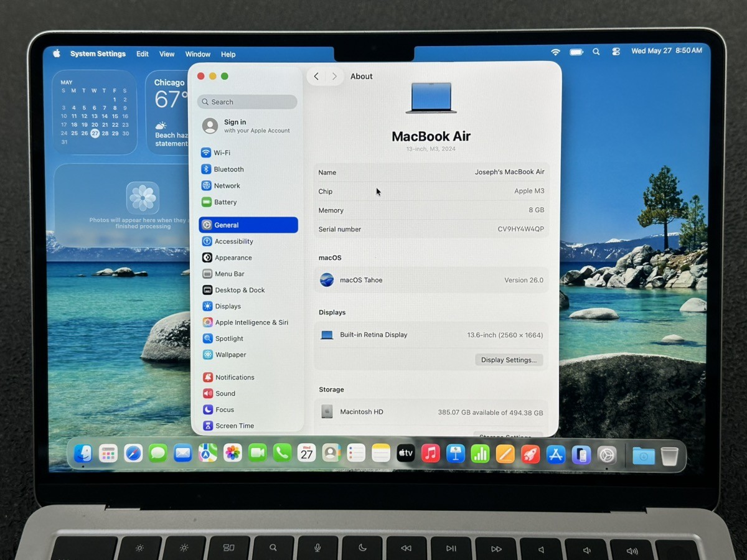Launch Maps from the Dock
747x560 pixels.
point(208,454)
